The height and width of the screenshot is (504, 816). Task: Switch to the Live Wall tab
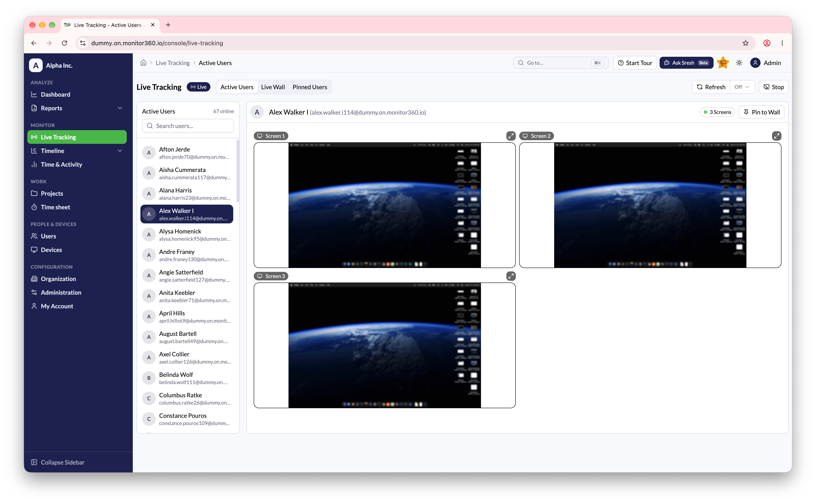point(273,87)
